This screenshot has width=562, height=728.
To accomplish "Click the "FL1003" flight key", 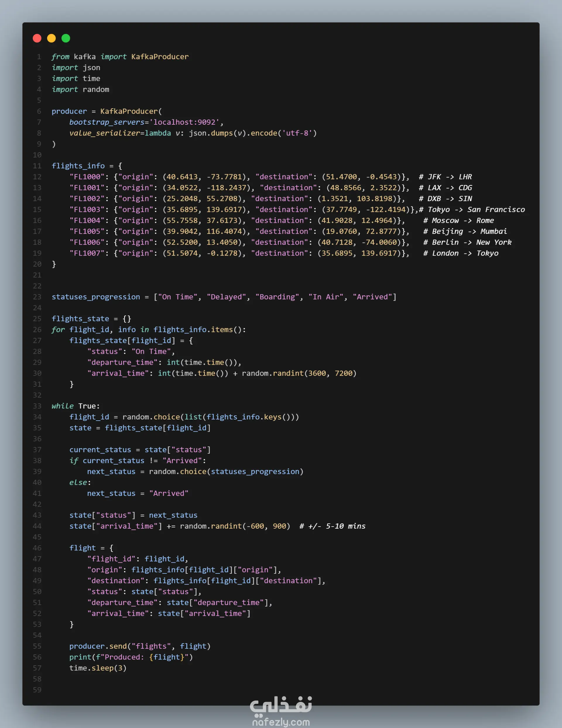I will tap(87, 210).
